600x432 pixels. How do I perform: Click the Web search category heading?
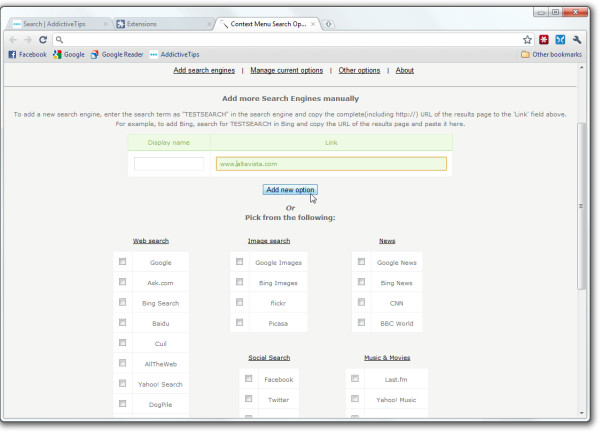click(x=151, y=241)
